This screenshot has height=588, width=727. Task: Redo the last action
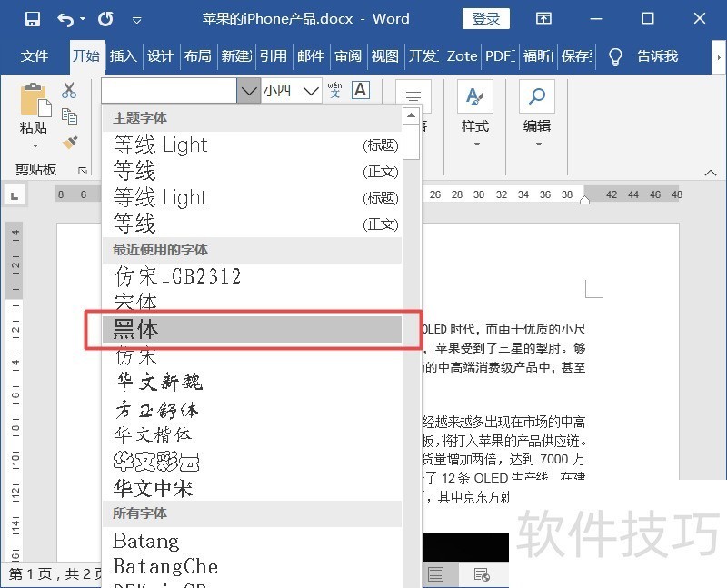coord(105,19)
